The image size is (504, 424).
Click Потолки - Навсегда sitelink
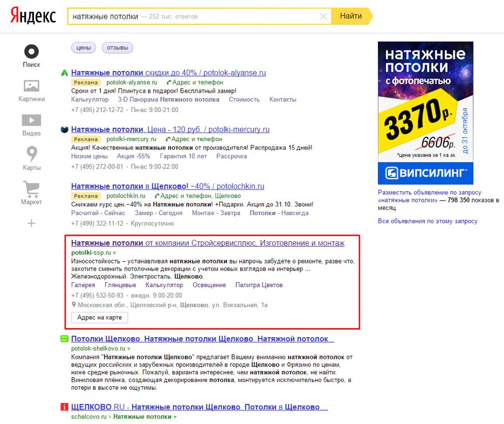click(x=279, y=213)
